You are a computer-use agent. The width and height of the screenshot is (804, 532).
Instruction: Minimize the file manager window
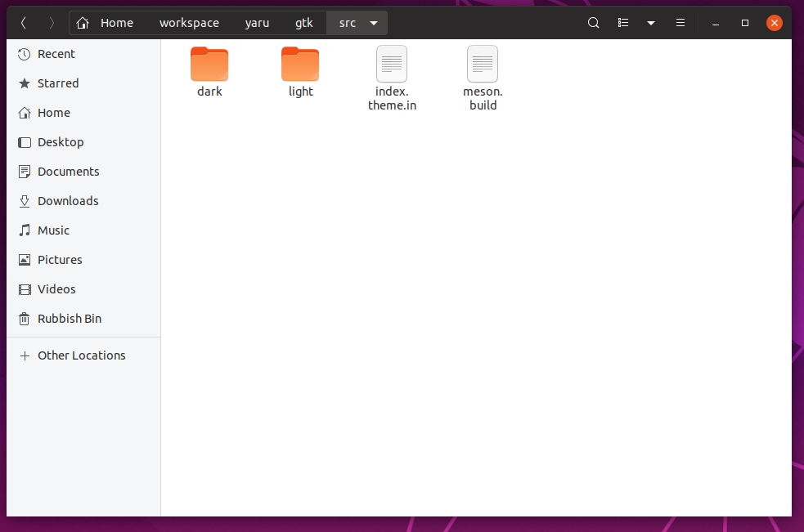[x=716, y=23]
